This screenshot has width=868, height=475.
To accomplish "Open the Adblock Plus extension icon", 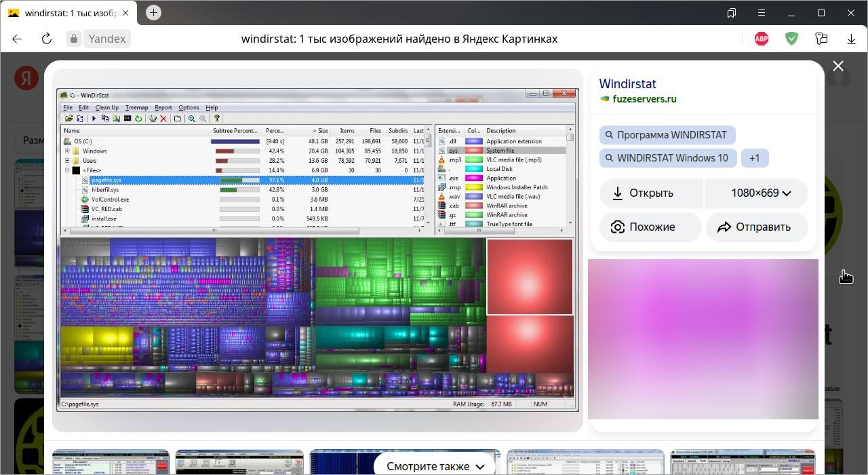I will (x=762, y=39).
